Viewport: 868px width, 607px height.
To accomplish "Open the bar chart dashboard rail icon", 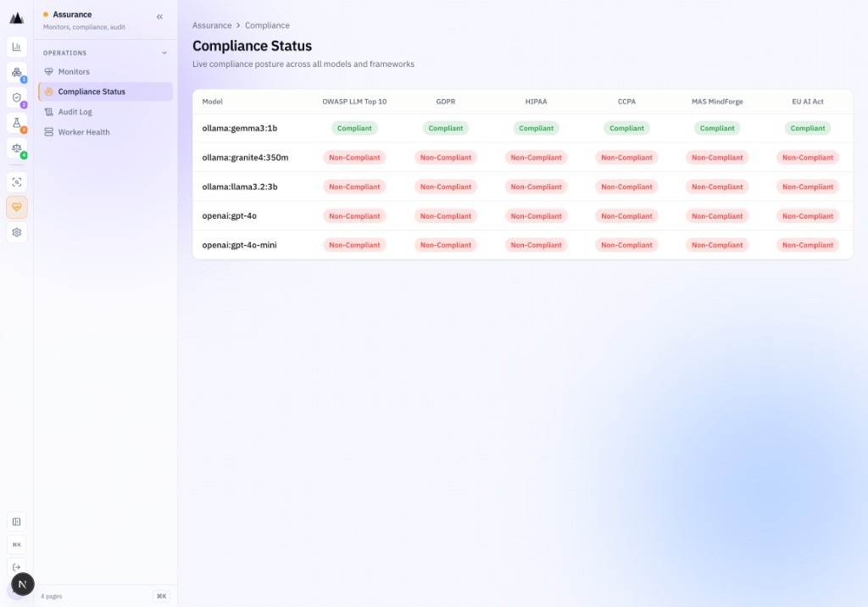I will [17, 47].
